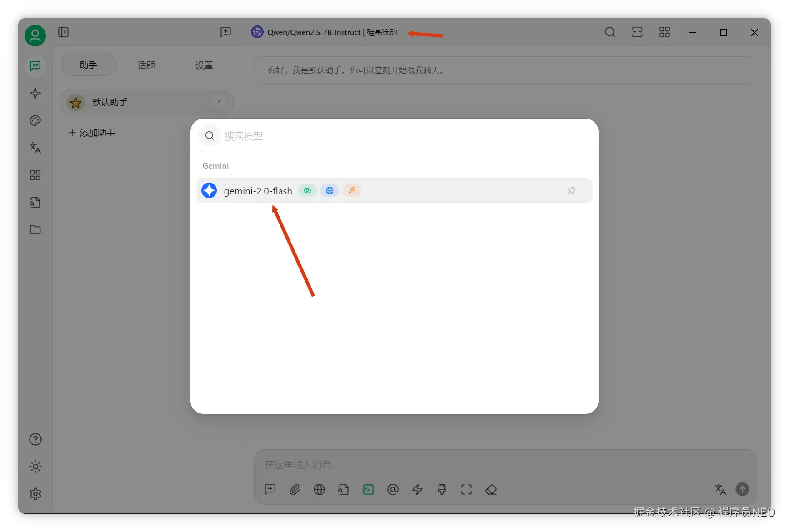
Task: Open the painting palette page
Action: 35,121
